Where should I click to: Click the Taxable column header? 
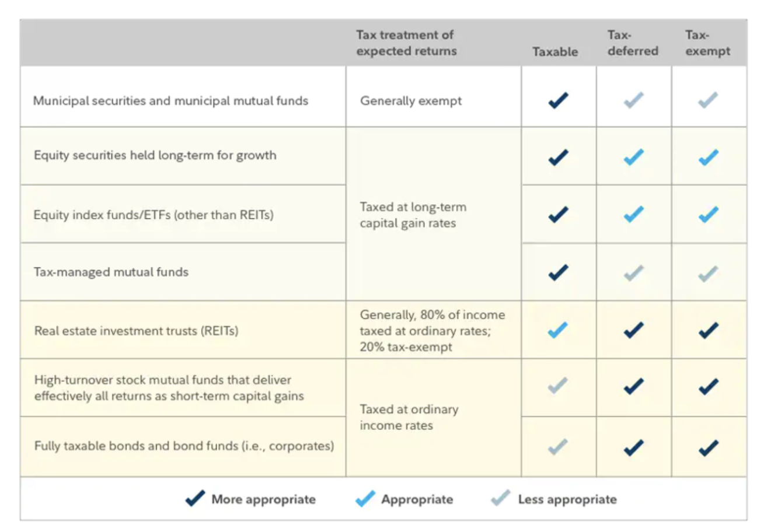(555, 51)
